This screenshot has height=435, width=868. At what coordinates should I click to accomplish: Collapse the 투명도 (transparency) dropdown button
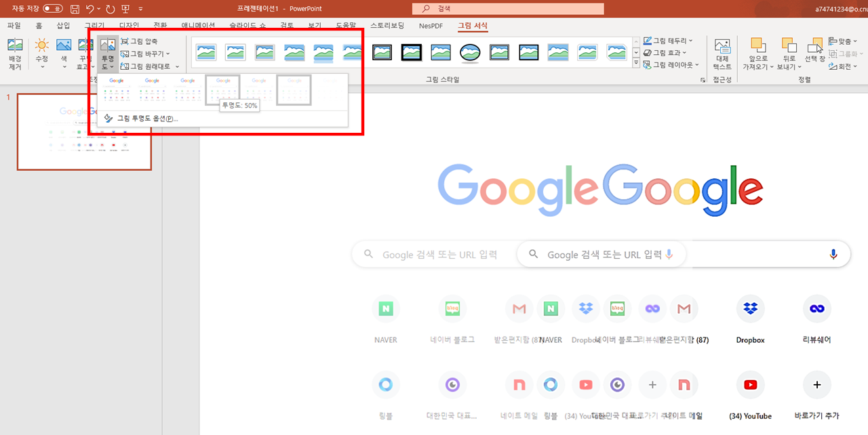[108, 54]
